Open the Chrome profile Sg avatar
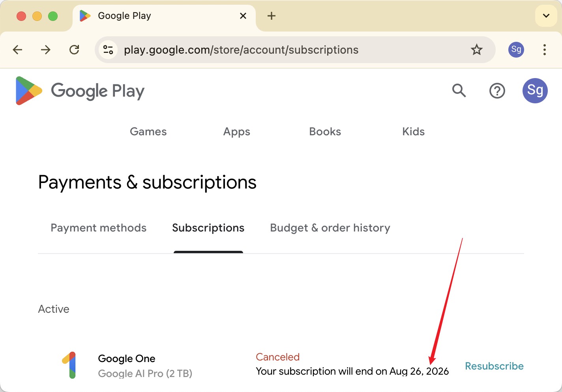The height and width of the screenshot is (392, 562). tap(516, 50)
